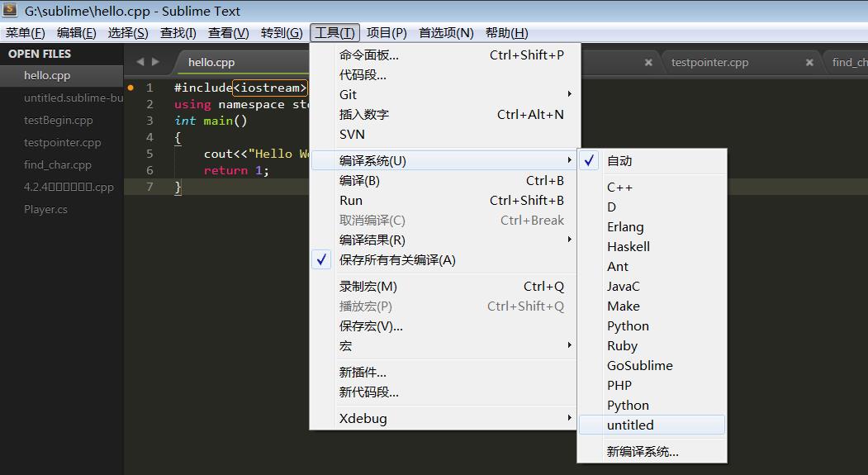Choose 新代码段... menu entry
The width and height of the screenshot is (868, 475).
coord(445,392)
